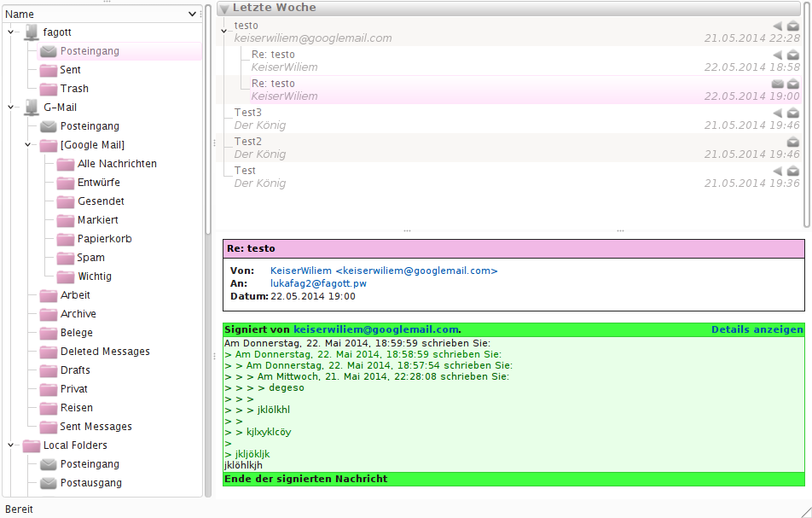Click the Ende der signierten Nachricht footer
Image resolution: width=812 pixels, height=518 pixels.
click(513, 479)
